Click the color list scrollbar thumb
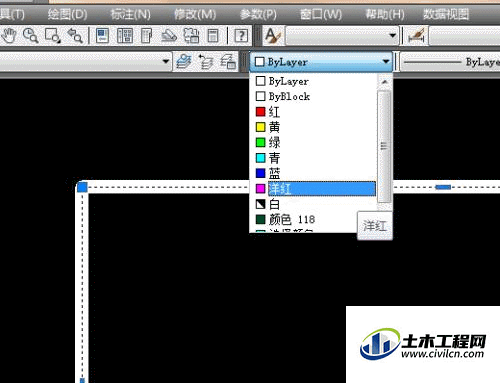Image resolution: width=500 pixels, height=383 pixels. point(385,146)
